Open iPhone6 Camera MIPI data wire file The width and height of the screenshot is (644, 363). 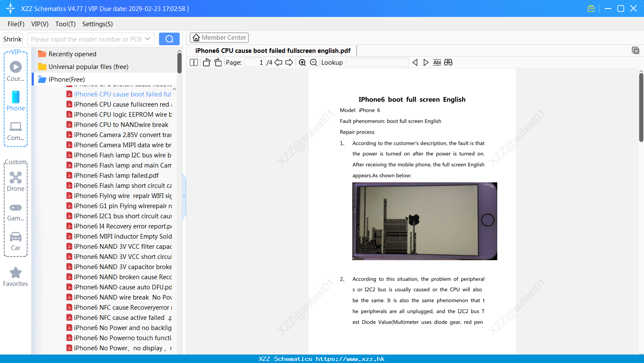click(119, 145)
